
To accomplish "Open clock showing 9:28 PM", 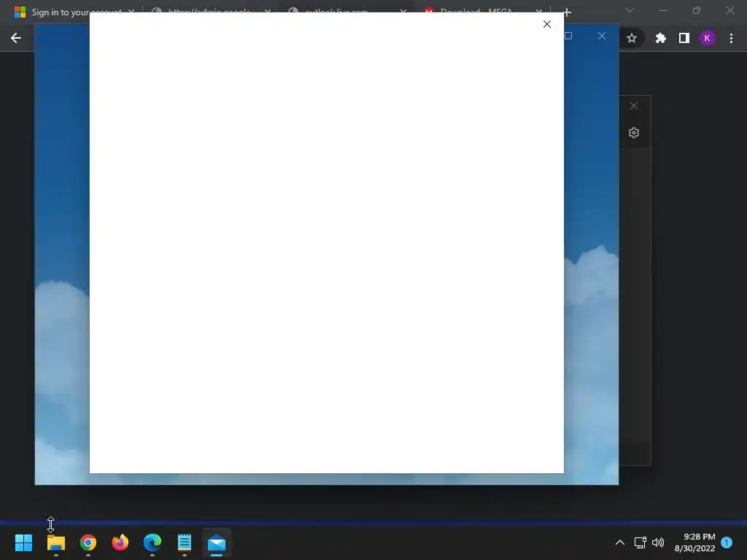I will pyautogui.click(x=694, y=542).
